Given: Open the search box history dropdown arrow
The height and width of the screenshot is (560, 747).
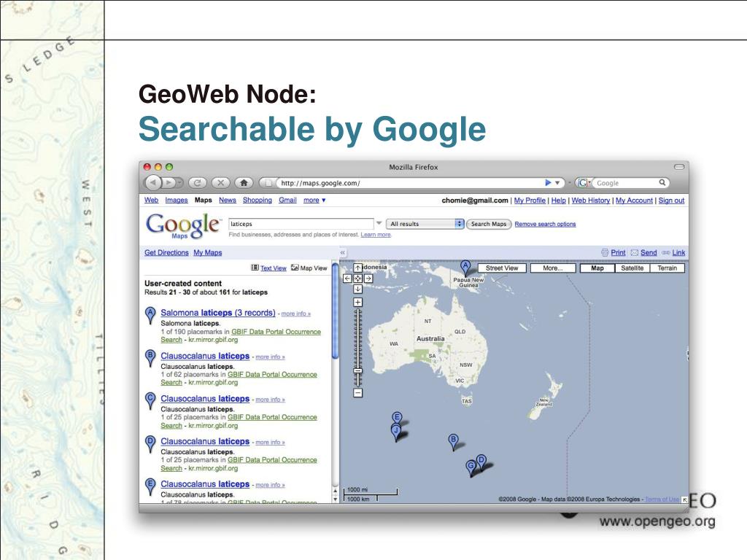Looking at the screenshot, I should coord(379,223).
